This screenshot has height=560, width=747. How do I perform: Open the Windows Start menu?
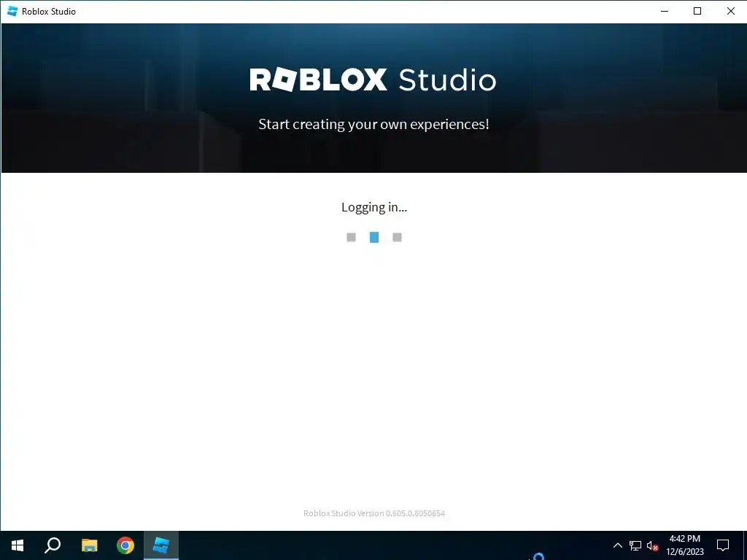[x=18, y=545]
